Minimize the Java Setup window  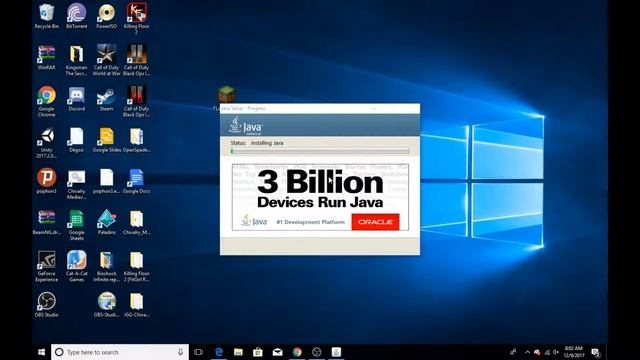(x=374, y=108)
